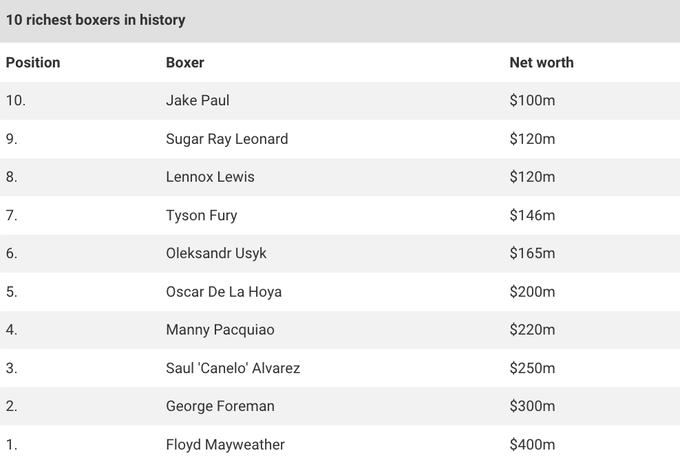Screen dimensions: 680x464
Task: Click the Lennox Lewis name
Action: tap(210, 177)
